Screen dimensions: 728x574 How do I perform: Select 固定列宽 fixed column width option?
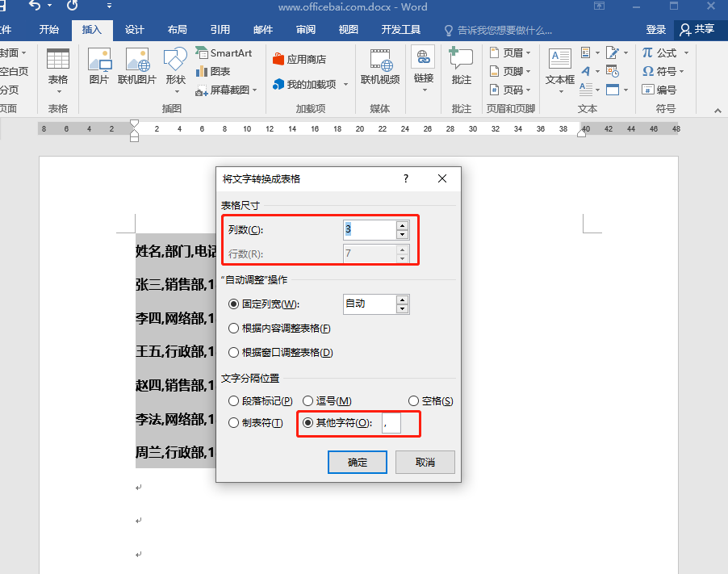coord(264,304)
